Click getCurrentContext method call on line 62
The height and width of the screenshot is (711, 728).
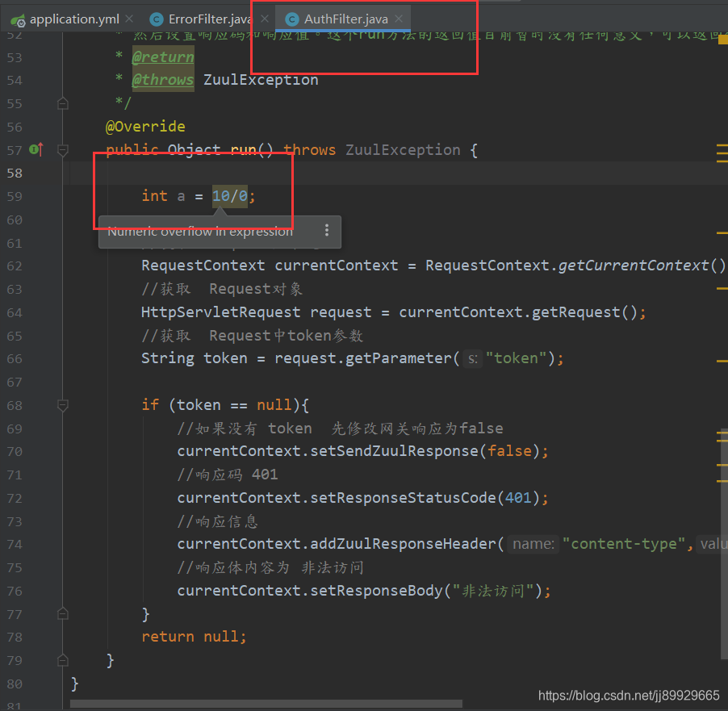coord(634,266)
